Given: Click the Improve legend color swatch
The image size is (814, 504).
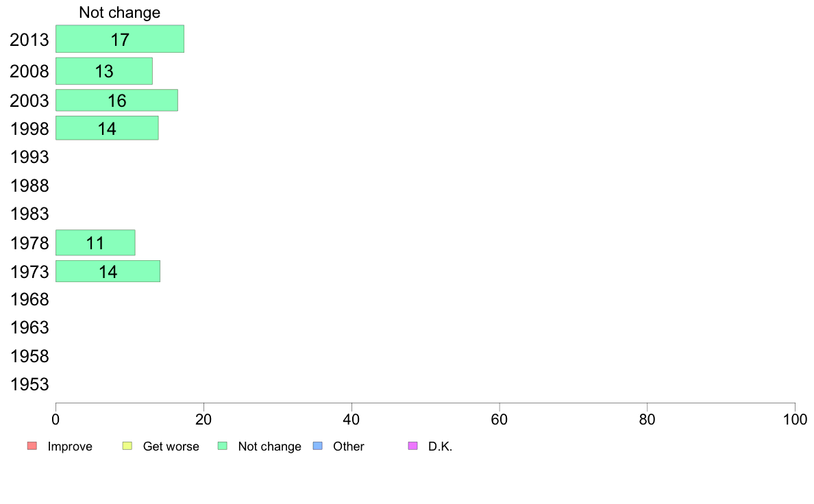Looking at the screenshot, I should [32, 446].
